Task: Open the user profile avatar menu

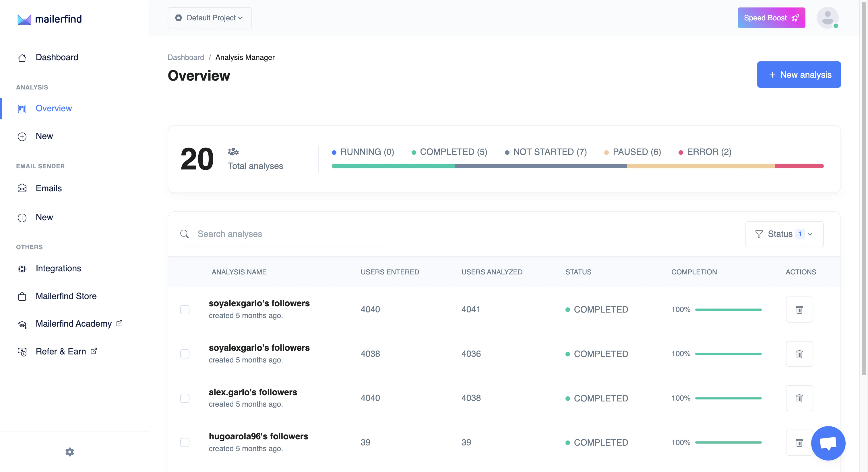Action: 828,18
